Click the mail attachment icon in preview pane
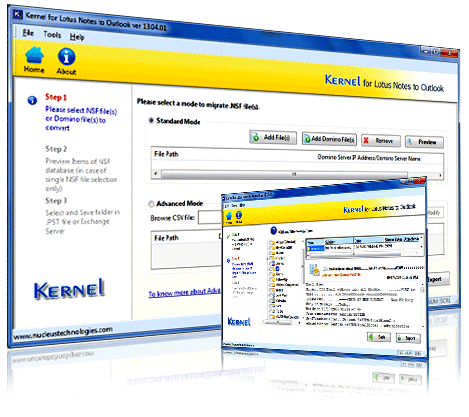The image size is (469, 417). [x=314, y=269]
